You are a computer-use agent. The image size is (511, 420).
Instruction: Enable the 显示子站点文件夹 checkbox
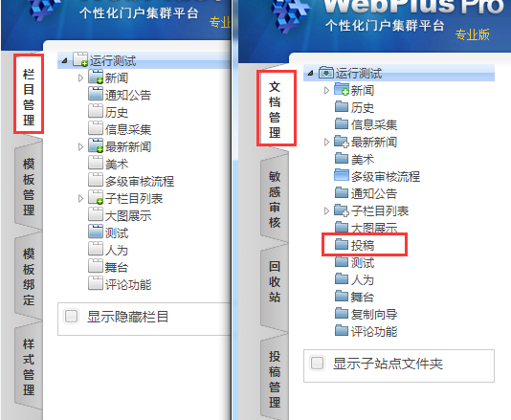pyautogui.click(x=317, y=364)
